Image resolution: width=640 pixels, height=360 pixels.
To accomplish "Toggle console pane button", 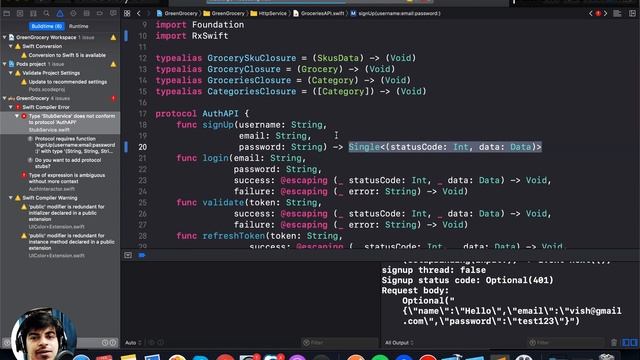I will click(633, 342).
